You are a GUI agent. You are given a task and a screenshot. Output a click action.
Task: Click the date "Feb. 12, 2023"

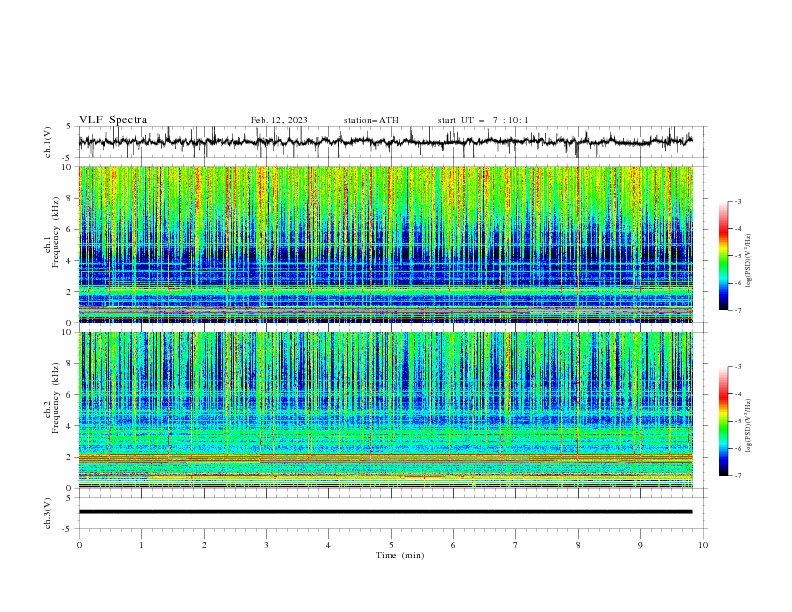pyautogui.click(x=279, y=120)
